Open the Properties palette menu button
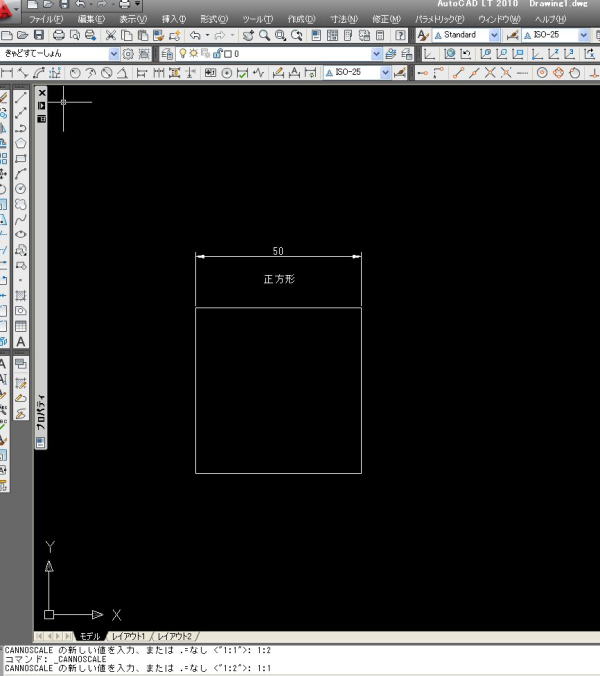 [42, 119]
